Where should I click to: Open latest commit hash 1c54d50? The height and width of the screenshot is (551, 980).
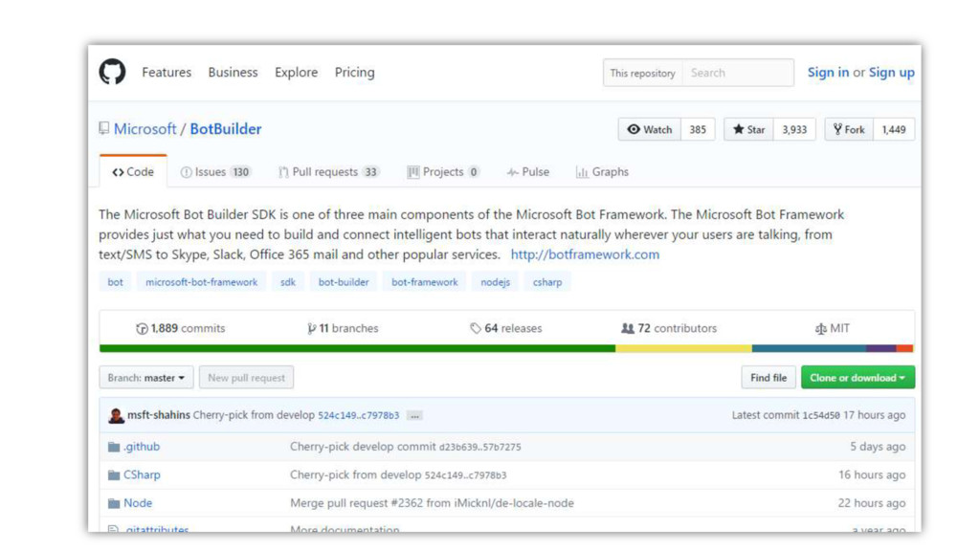[821, 415]
